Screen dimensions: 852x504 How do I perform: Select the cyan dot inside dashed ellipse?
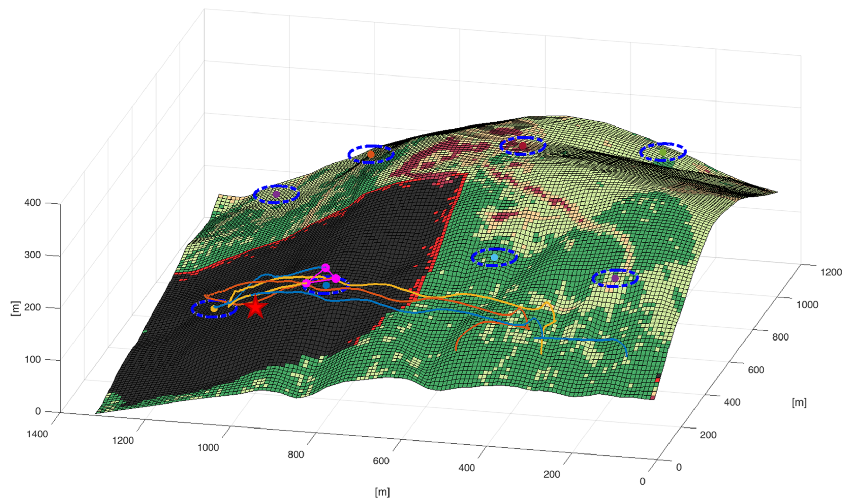pyautogui.click(x=494, y=257)
